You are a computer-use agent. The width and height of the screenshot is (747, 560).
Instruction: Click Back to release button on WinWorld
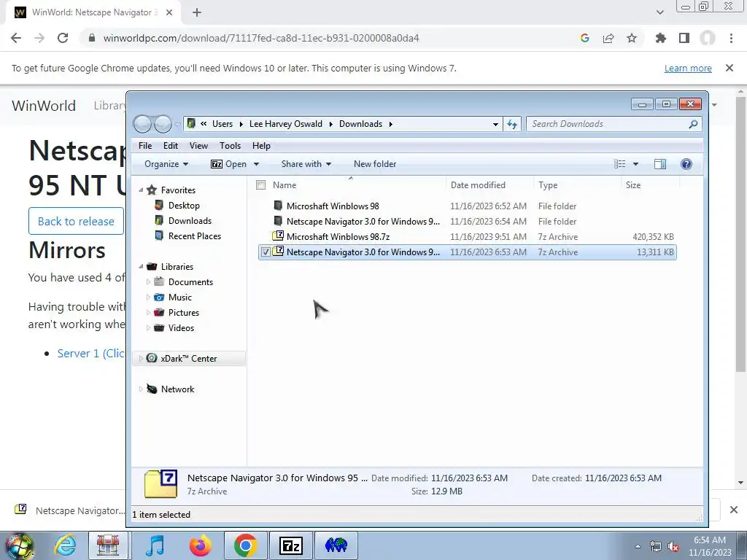(x=76, y=221)
